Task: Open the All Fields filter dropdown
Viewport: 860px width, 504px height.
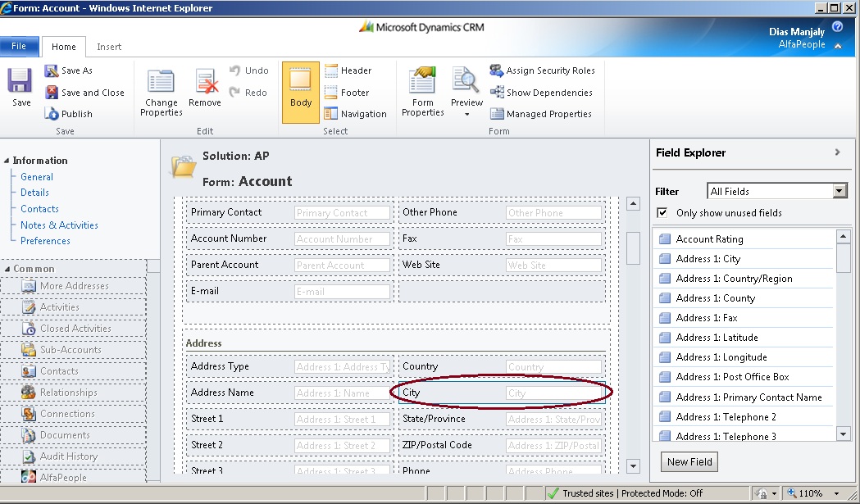Action: (x=840, y=192)
